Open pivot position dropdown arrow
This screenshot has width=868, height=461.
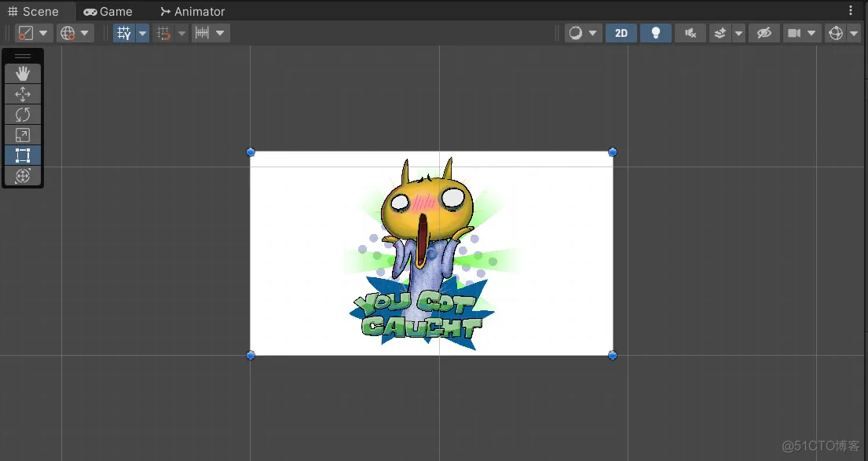click(x=43, y=33)
